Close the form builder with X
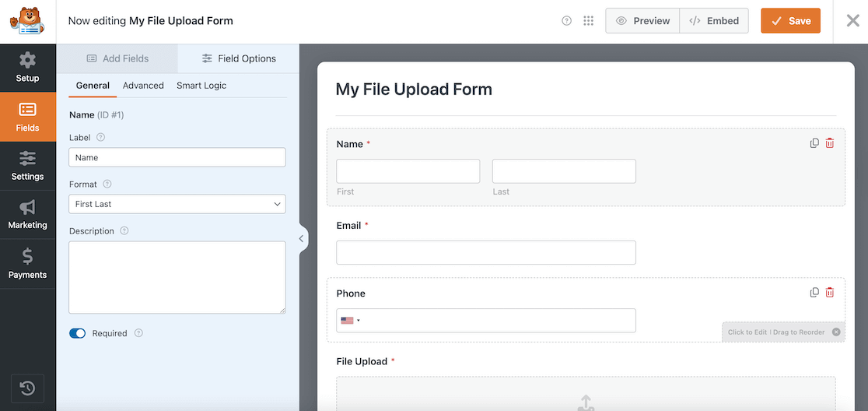 pos(852,21)
